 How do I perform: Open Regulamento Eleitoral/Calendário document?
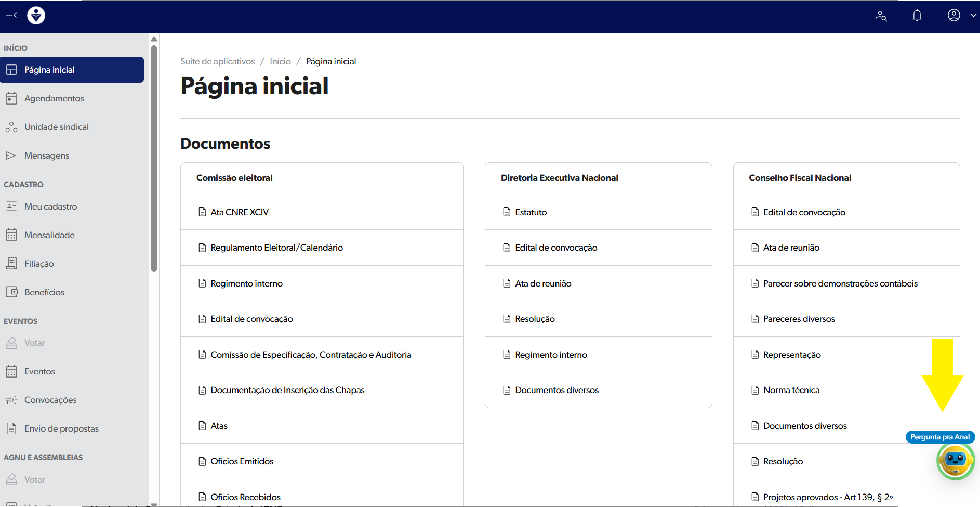(x=276, y=248)
